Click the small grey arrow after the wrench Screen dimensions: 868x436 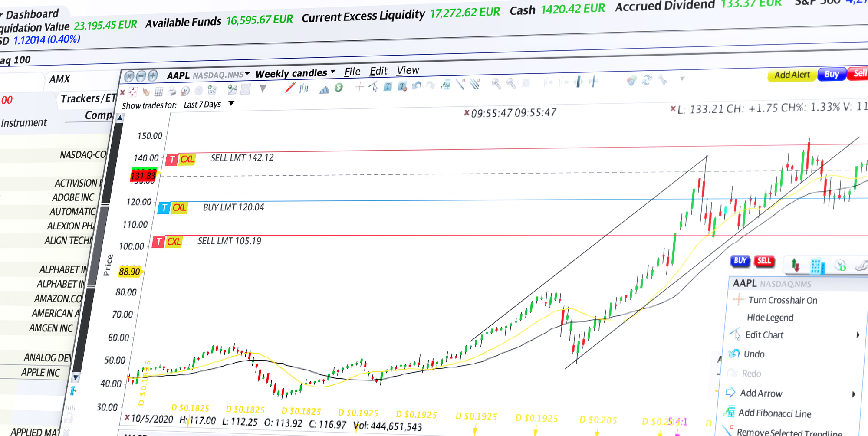pos(682,79)
